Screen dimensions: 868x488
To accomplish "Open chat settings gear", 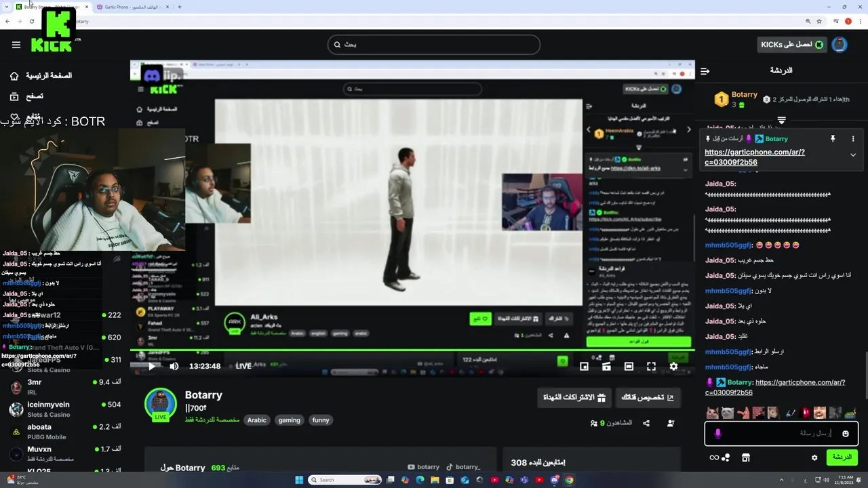I will 814,457.
